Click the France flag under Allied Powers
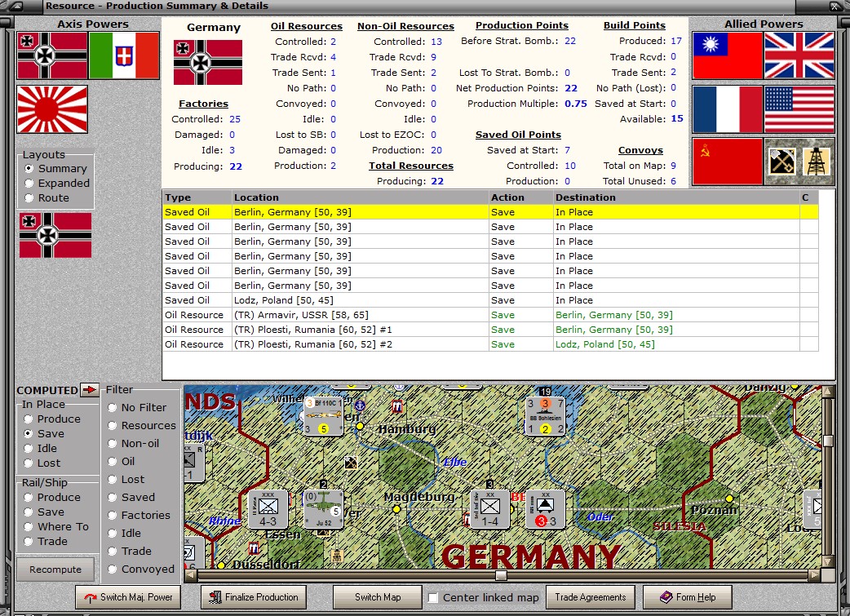 point(728,109)
